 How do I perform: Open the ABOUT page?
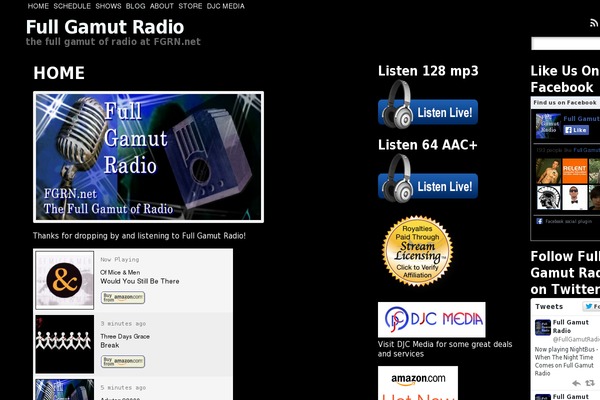coord(161,6)
